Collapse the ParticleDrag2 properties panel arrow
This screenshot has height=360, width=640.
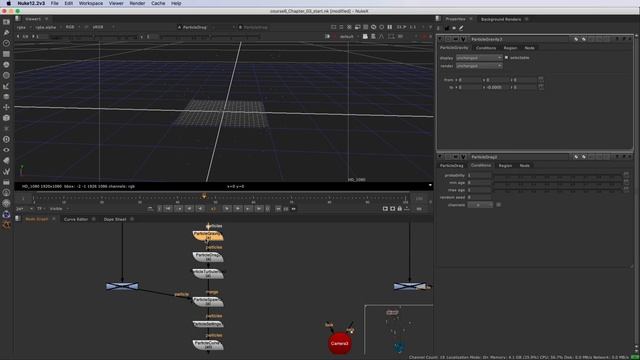click(440, 157)
